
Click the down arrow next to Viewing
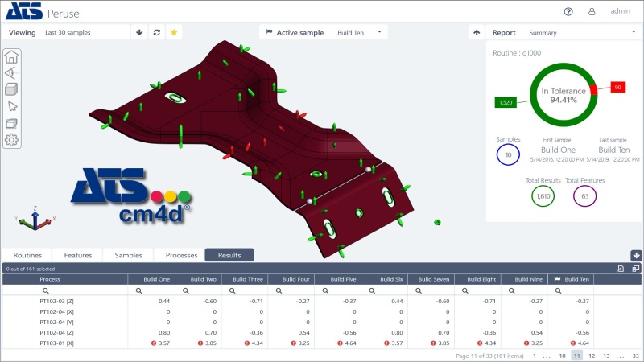139,33
